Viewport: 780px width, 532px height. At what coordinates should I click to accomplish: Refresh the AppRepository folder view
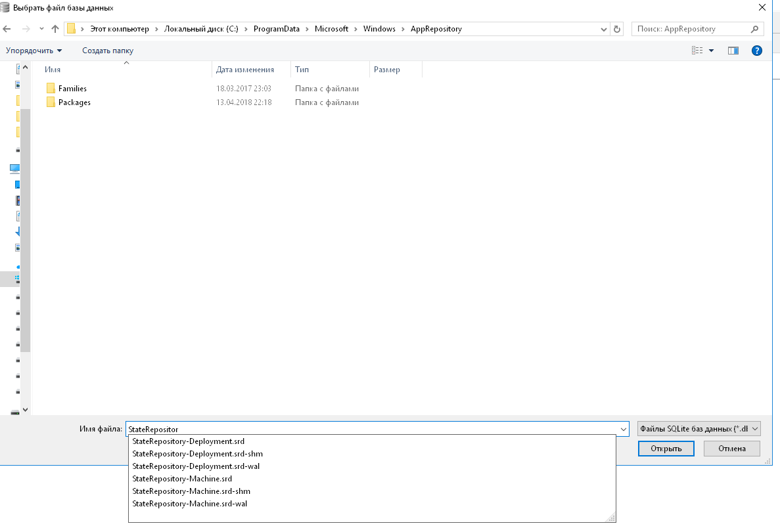click(617, 30)
